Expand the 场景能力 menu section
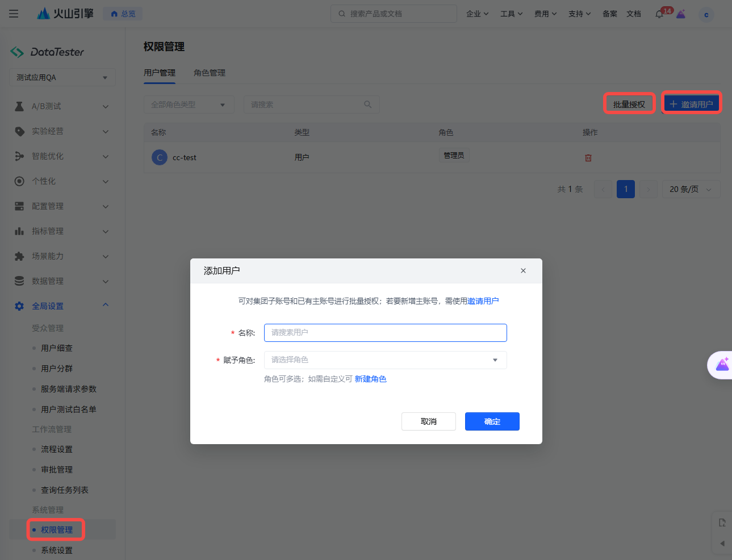Screen dimensions: 732x560 [x=106, y=257]
